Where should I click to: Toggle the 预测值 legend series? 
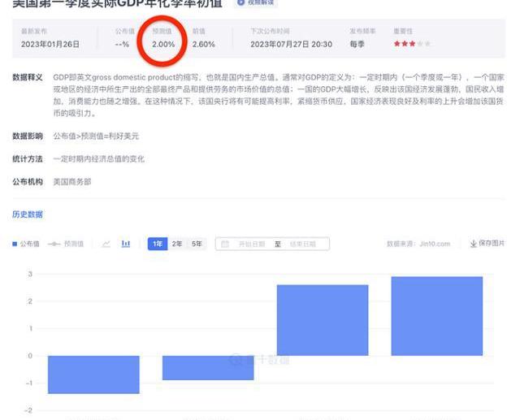(67, 244)
